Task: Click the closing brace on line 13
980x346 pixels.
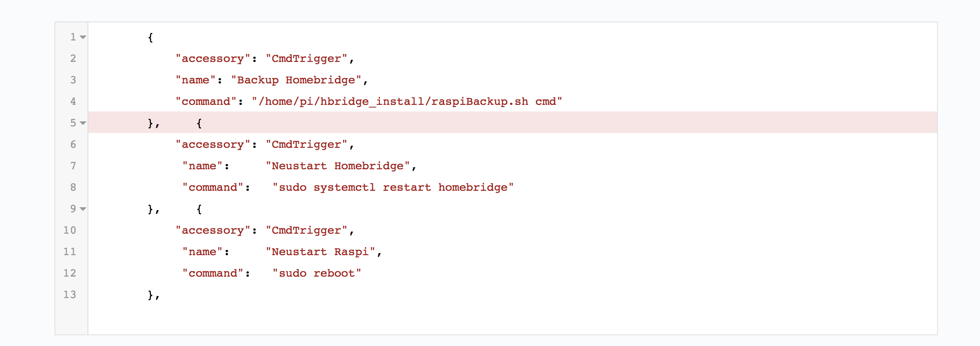Action: 150,295
